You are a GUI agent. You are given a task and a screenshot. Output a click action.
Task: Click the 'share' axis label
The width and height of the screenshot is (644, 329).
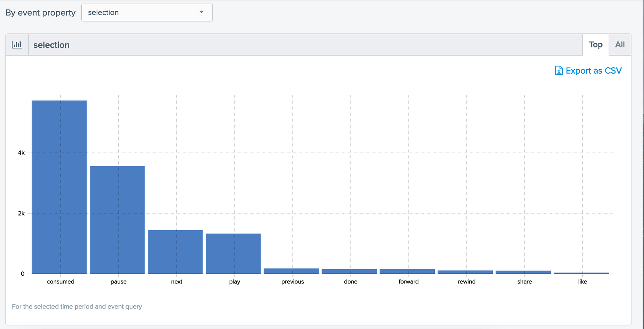pos(524,281)
